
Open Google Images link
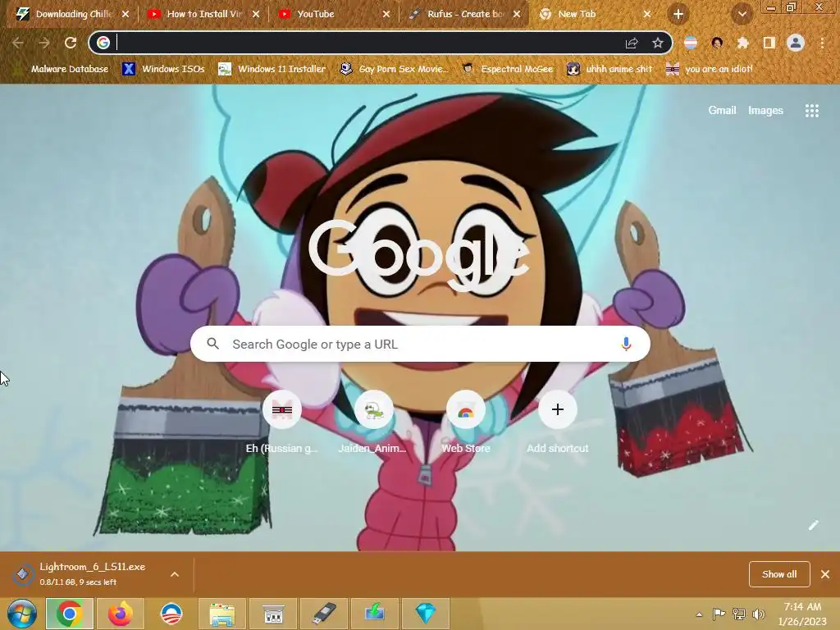(x=765, y=111)
